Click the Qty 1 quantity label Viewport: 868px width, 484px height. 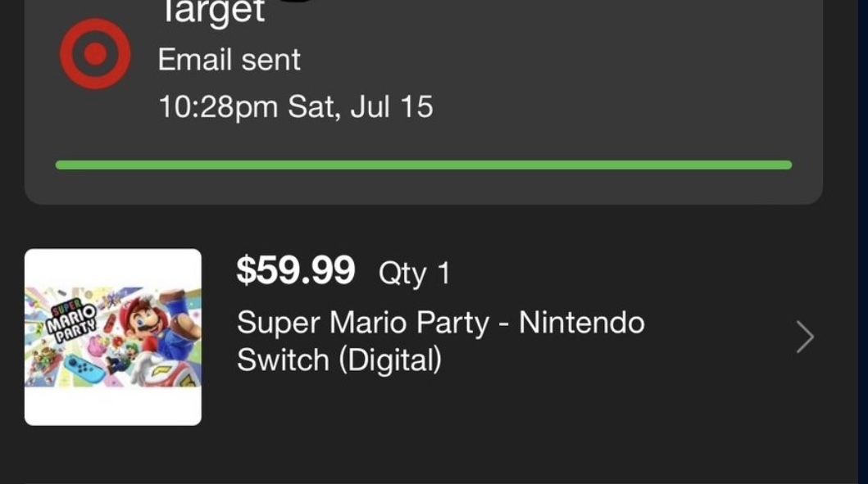pyautogui.click(x=416, y=271)
